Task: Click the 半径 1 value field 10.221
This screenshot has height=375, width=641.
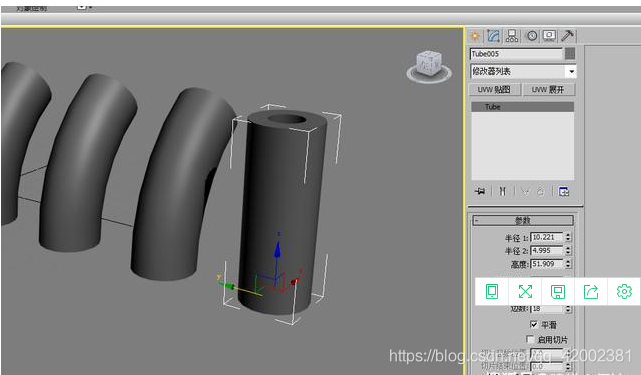Action: point(547,237)
